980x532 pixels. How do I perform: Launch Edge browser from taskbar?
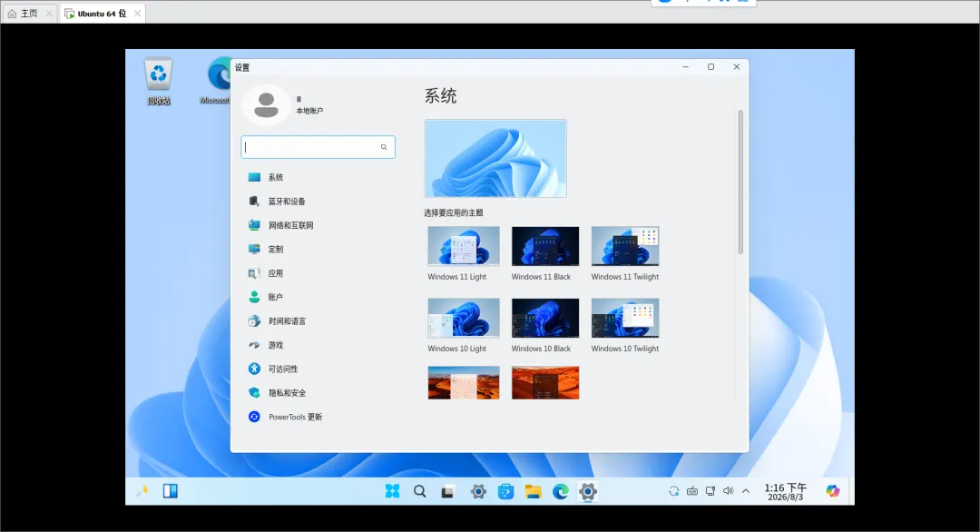(x=561, y=492)
